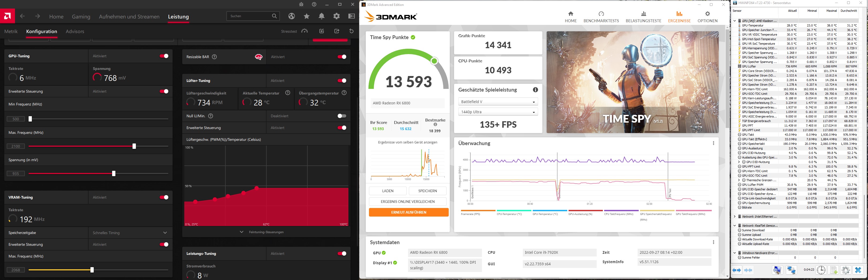Open AMD notifications bell icon
Viewport: 868px width, 280px height.
pos(321,16)
